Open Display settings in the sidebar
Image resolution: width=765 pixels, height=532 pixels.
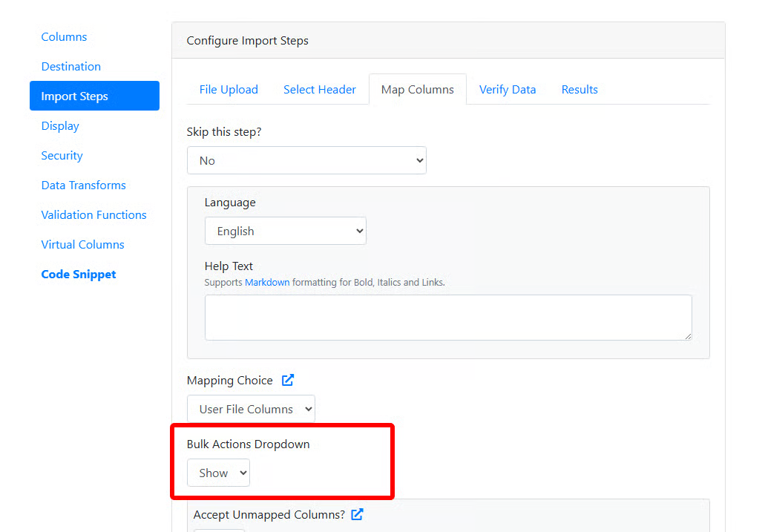coord(60,126)
